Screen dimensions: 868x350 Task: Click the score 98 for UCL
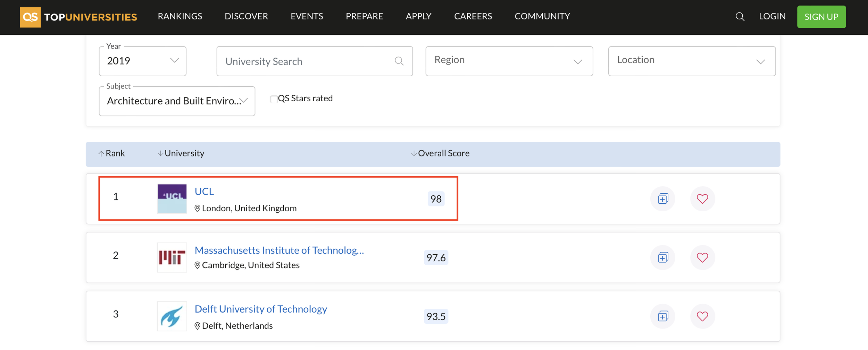point(436,199)
